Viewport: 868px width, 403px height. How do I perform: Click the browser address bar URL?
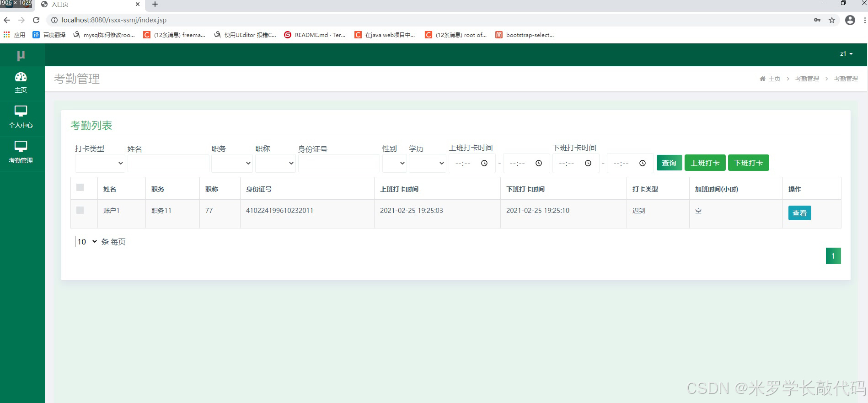[x=114, y=20]
